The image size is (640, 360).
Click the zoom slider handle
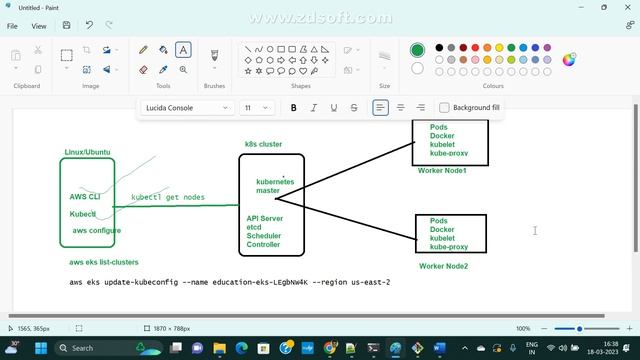[579, 329]
